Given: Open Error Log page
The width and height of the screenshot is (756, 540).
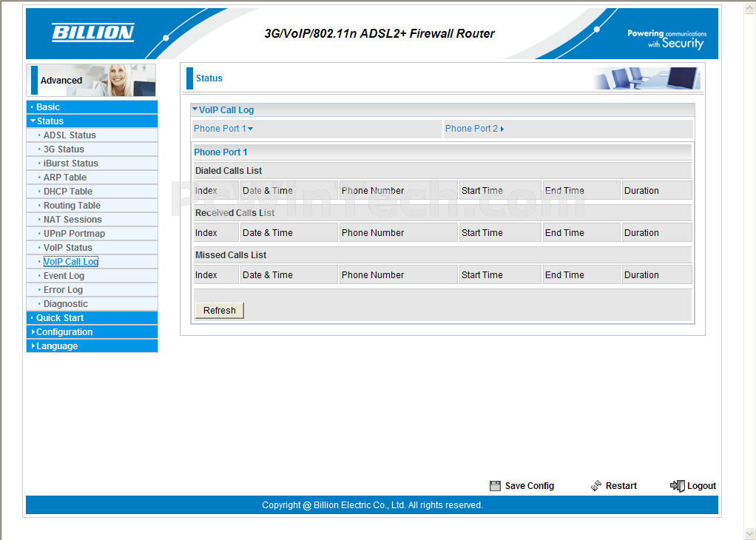Looking at the screenshot, I should click(63, 289).
